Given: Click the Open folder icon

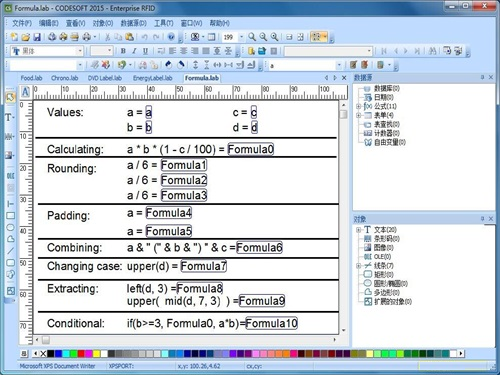Looking at the screenshot, I should point(26,37).
